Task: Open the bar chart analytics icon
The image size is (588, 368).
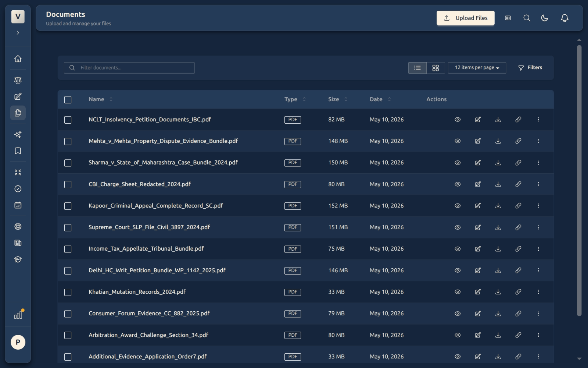Action: 18,315
